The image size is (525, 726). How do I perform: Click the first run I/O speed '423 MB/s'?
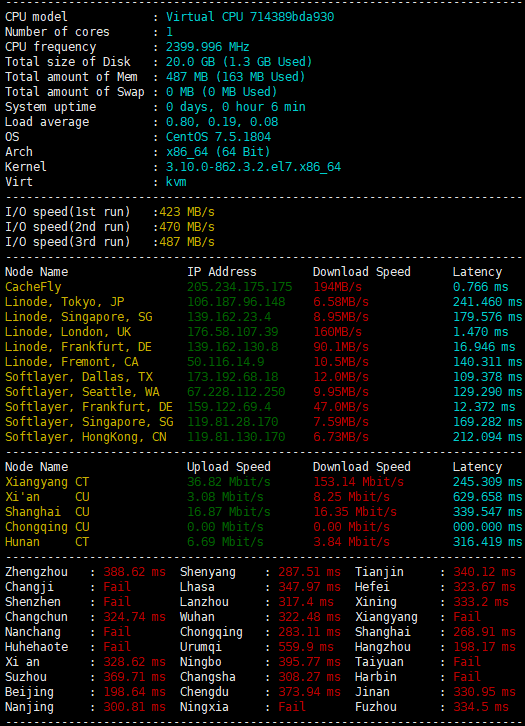[x=187, y=212]
